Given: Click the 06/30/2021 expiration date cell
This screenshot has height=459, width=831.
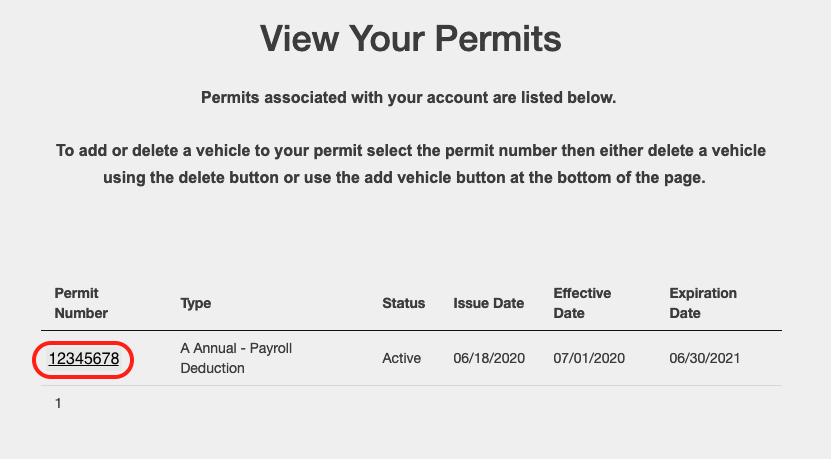Looking at the screenshot, I should tap(704, 358).
